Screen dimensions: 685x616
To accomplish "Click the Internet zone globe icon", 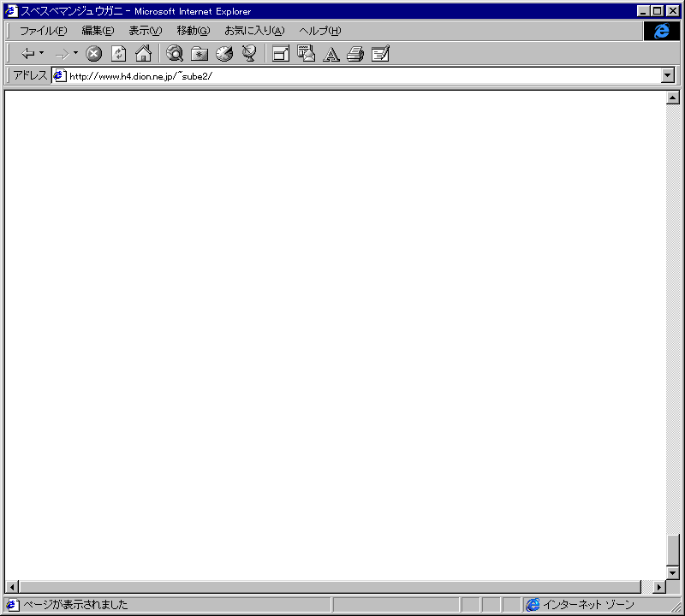I will coord(533,605).
